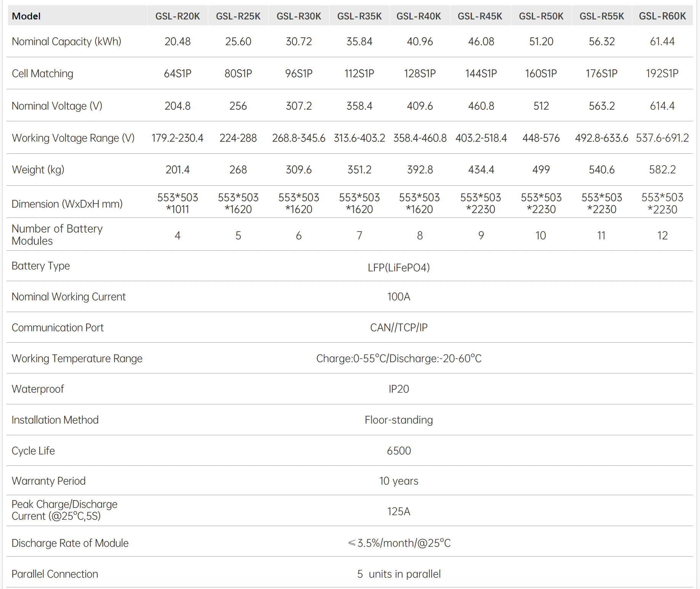
Task: Select the 201.4 weight value
Action: [177, 170]
